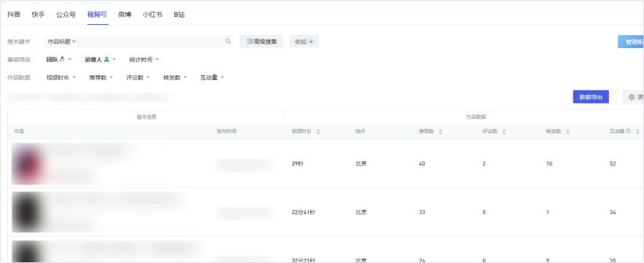Switch to the 快手 tab
Viewport: 644px width, 263px height.
click(x=38, y=15)
